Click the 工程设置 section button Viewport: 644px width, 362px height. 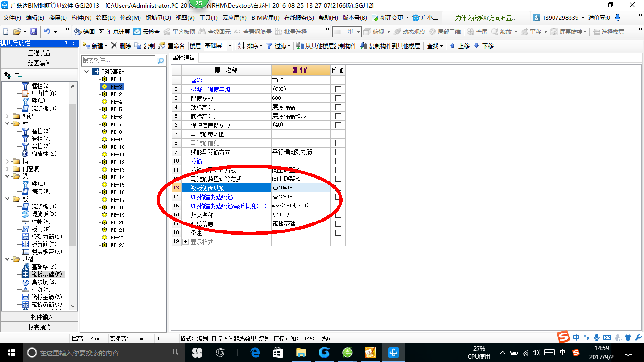click(x=40, y=53)
